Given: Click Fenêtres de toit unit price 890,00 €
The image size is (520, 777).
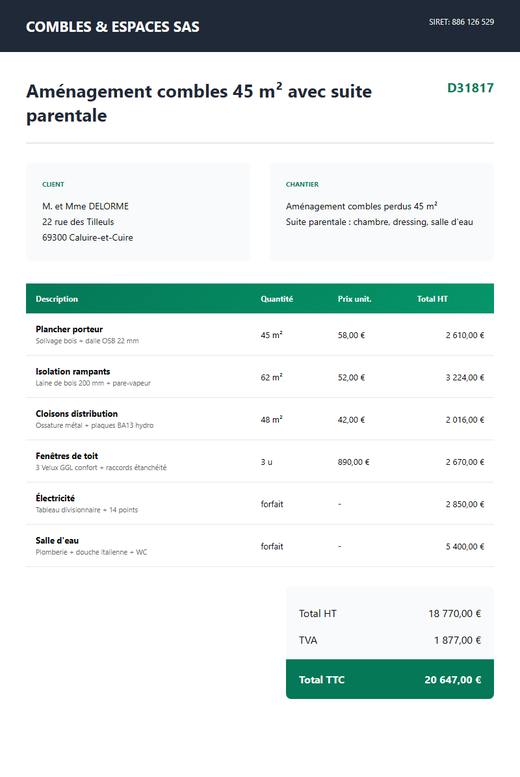Looking at the screenshot, I should click(353, 462).
